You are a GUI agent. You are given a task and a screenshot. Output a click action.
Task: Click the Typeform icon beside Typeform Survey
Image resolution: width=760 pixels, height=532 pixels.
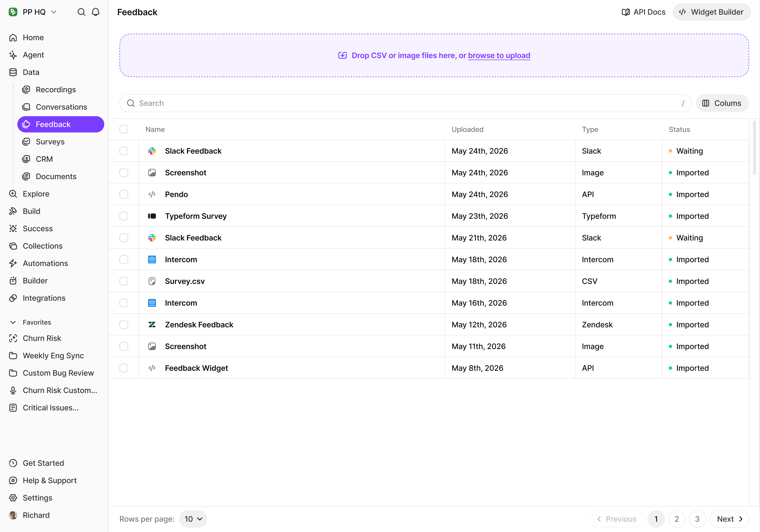152,216
